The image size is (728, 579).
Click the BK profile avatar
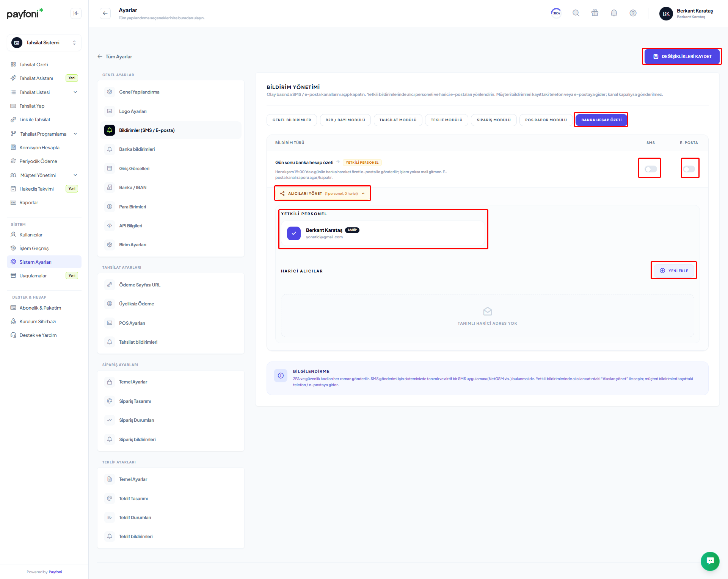coord(666,14)
